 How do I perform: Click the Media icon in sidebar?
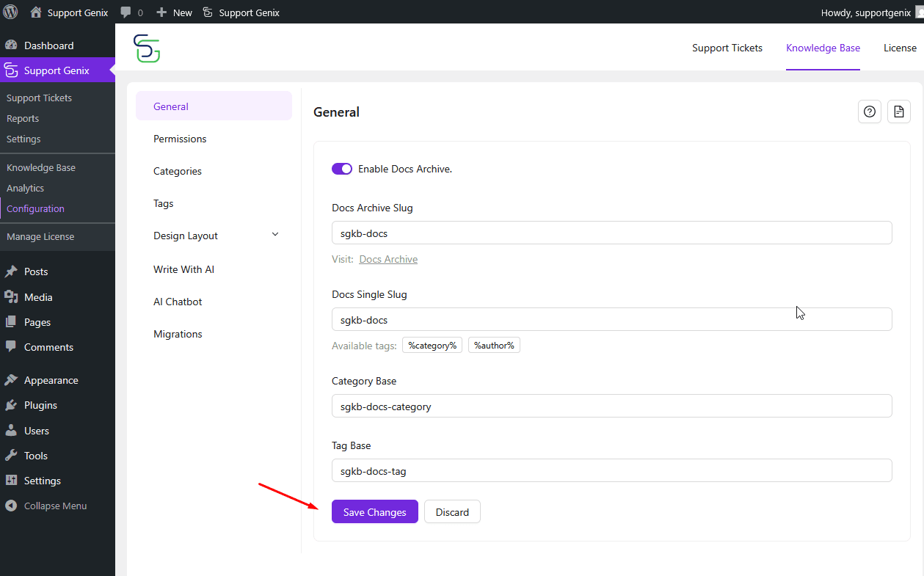point(11,297)
